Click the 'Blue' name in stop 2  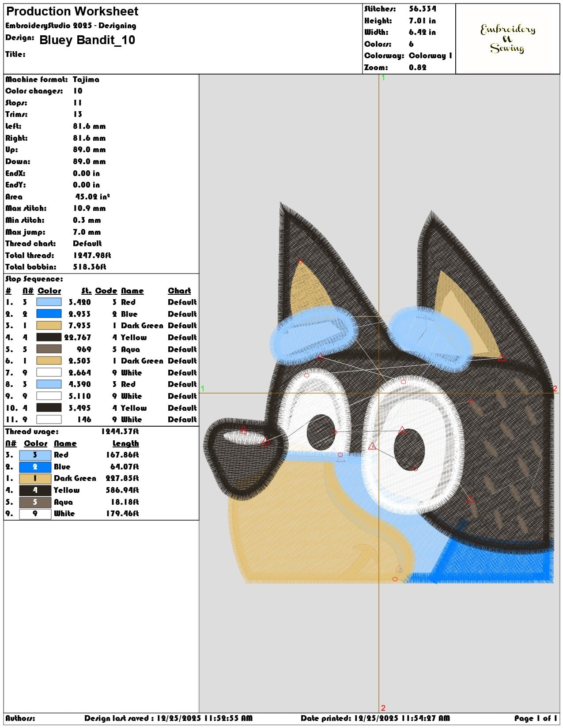coord(129,314)
